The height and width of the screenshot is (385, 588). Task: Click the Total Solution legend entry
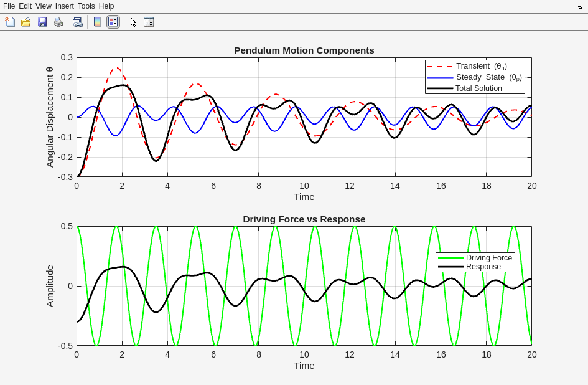[478, 88]
